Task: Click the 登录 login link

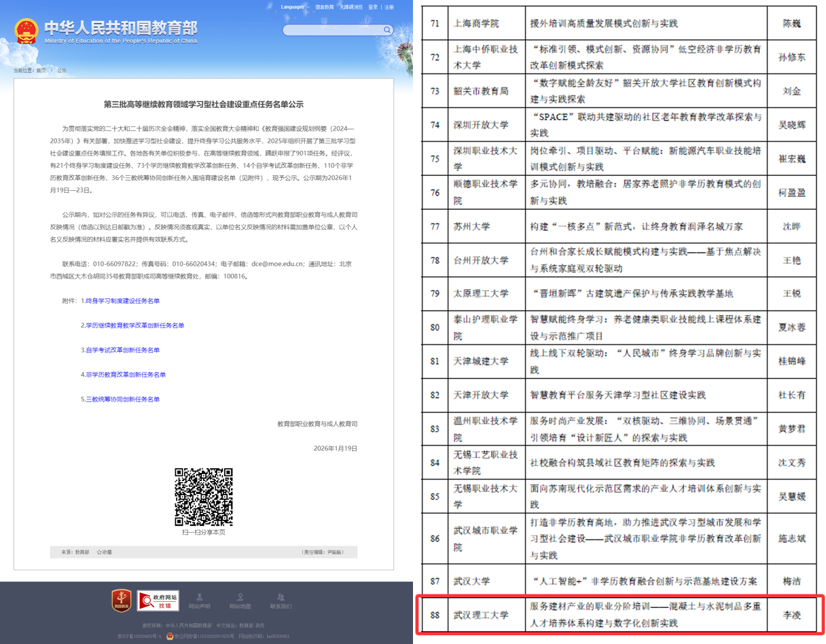Action: click(373, 7)
